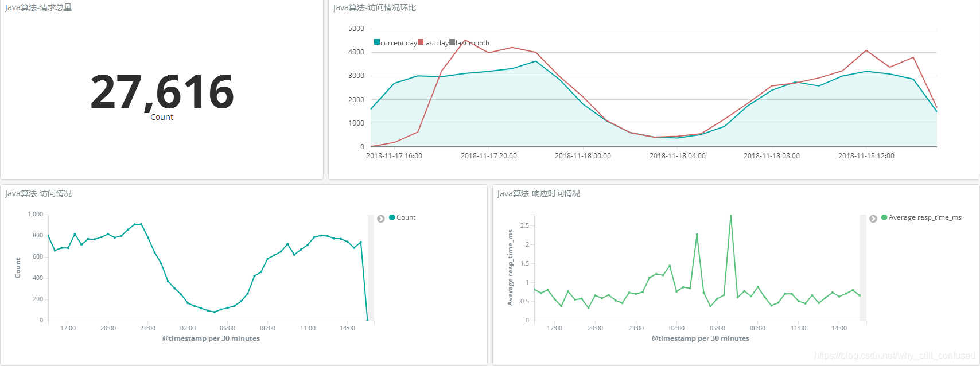Click the Count label under 27,616

(162, 117)
